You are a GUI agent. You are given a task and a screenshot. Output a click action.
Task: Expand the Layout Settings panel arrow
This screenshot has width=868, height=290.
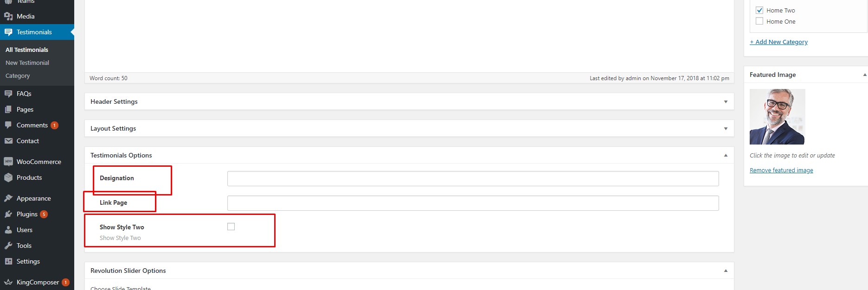tap(726, 128)
